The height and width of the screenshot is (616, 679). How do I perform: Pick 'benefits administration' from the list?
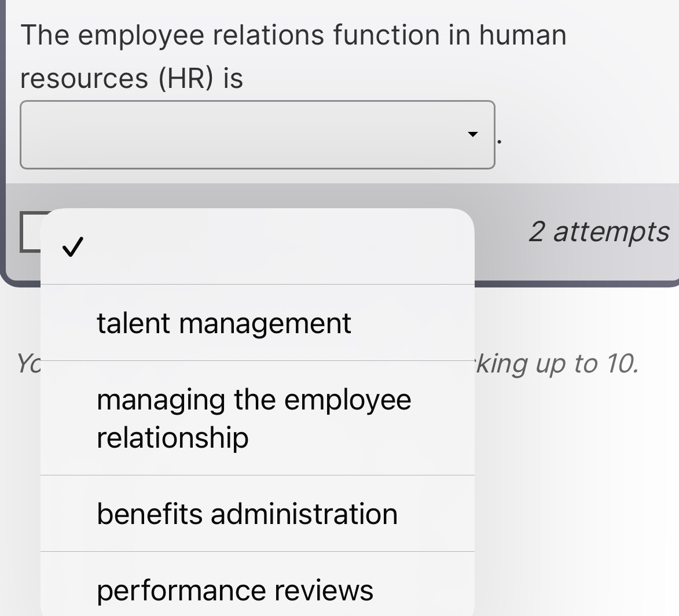click(x=247, y=513)
